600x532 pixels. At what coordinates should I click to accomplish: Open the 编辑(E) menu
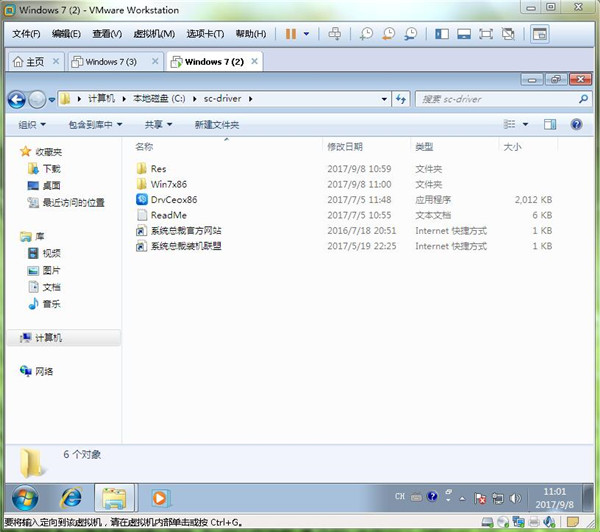click(66, 34)
